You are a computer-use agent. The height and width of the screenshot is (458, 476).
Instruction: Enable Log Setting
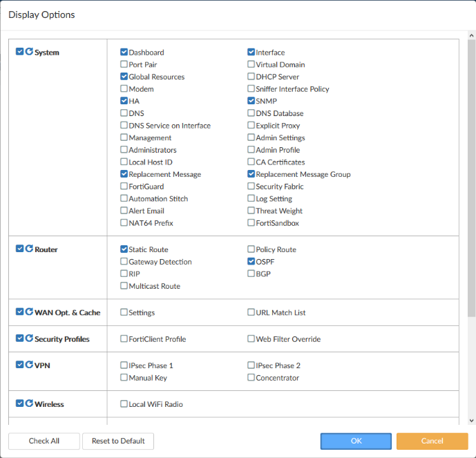(251, 198)
